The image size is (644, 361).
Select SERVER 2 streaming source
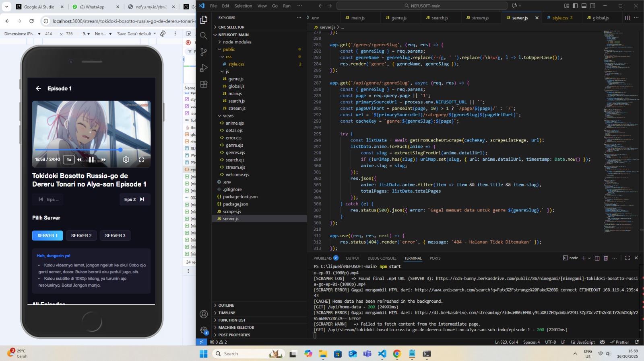(x=81, y=236)
